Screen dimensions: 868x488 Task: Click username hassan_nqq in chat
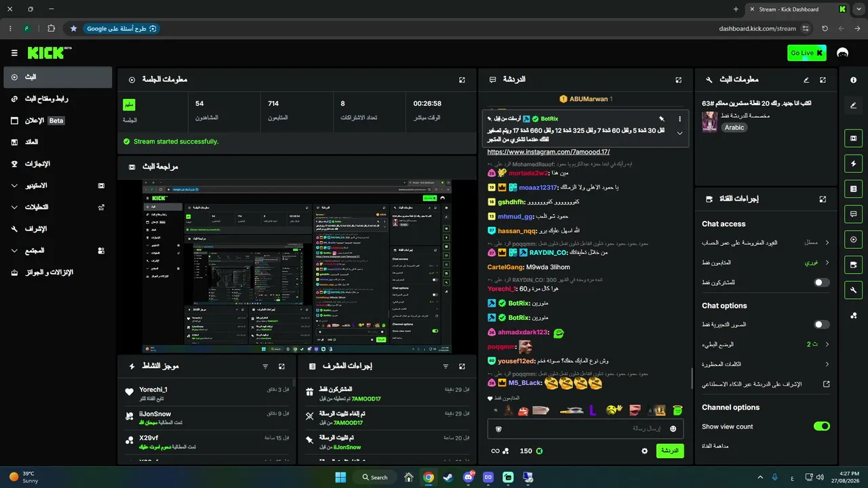click(x=517, y=230)
